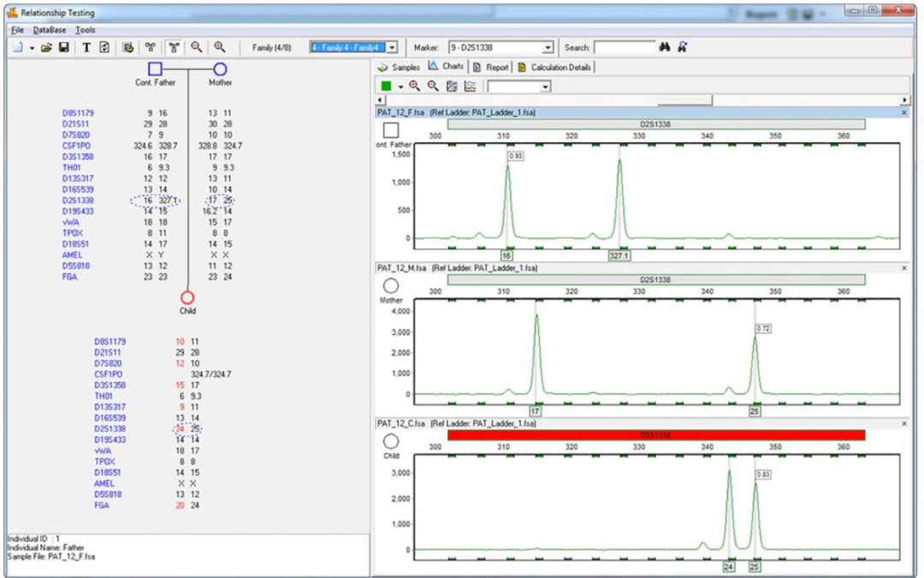Zoom in the electropherogram charts
This screenshot has width=924, height=578.
pos(415,86)
